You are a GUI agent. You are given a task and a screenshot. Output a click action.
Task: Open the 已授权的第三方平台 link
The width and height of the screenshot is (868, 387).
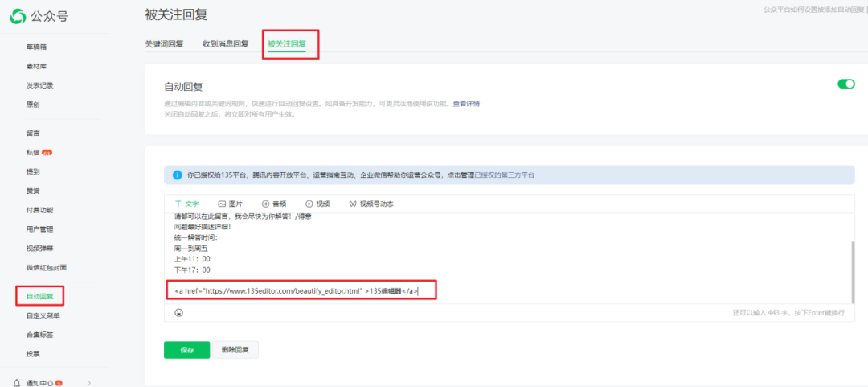tap(504, 175)
